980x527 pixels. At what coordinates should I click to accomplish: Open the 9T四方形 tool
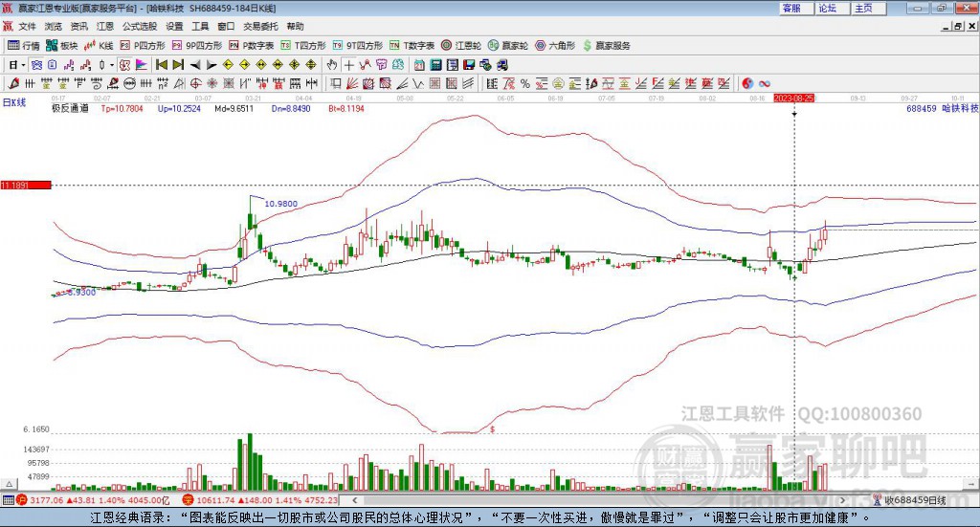coord(358,46)
